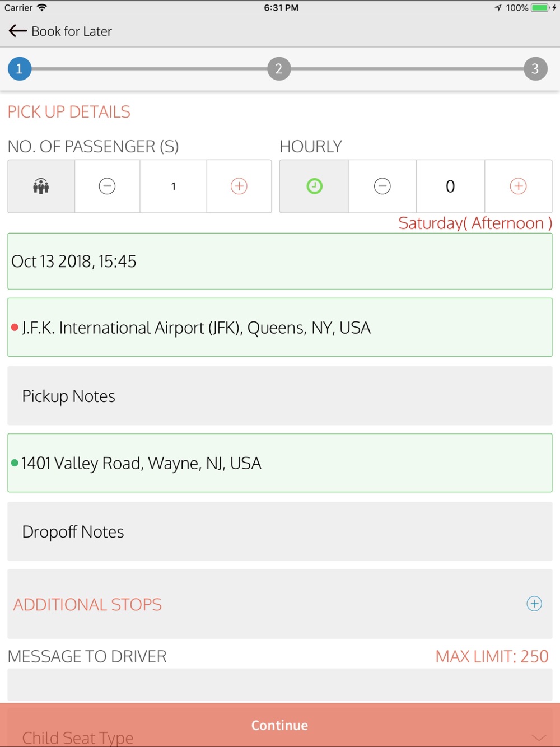Tap the passengers group icon
Image resolution: width=560 pixels, height=747 pixels.
click(x=41, y=186)
